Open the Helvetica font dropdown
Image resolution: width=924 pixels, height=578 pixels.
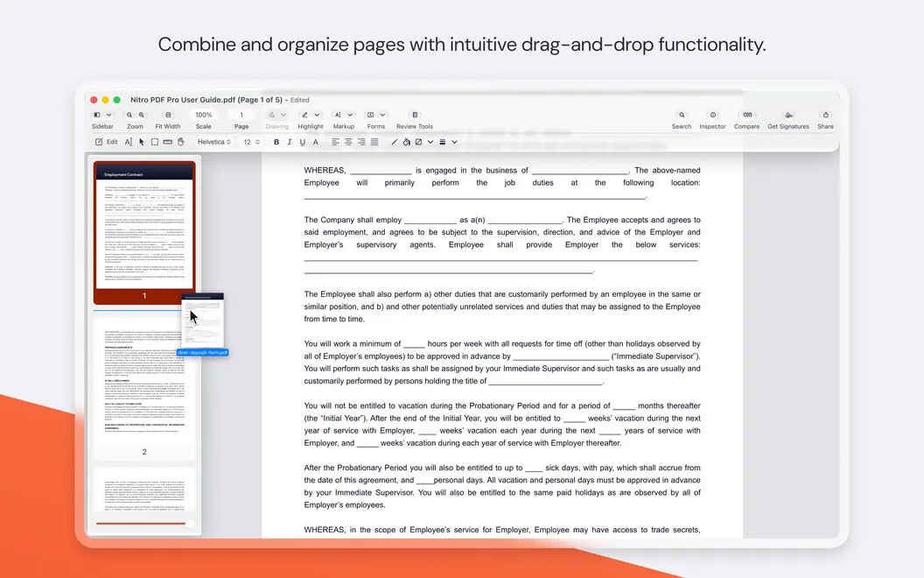click(213, 142)
